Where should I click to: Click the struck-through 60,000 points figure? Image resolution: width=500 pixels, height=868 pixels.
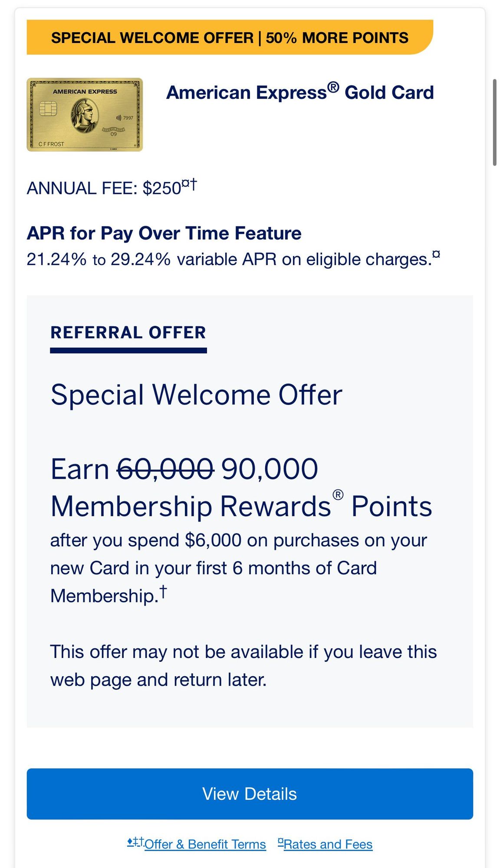tap(165, 469)
